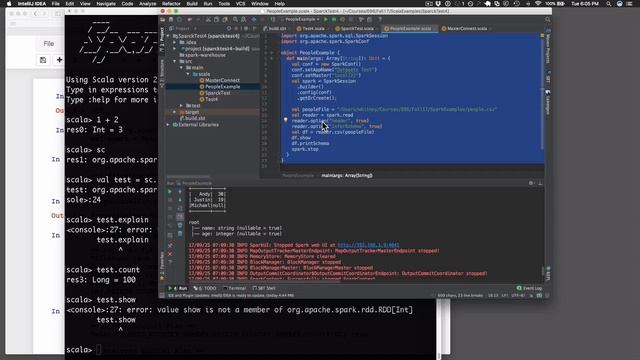This screenshot has height=360, width=640.
Task: Collapse the SparckTest4 project root
Action: pyautogui.click(x=169, y=36)
